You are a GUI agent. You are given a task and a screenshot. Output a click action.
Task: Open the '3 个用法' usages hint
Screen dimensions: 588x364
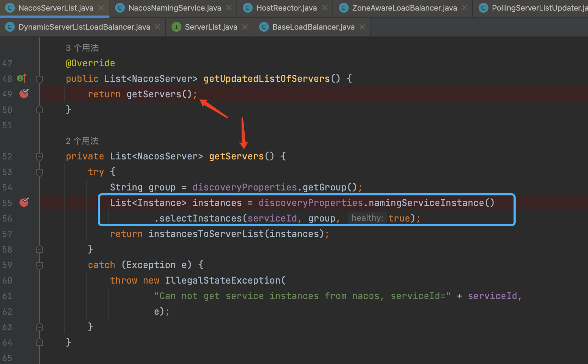point(82,48)
